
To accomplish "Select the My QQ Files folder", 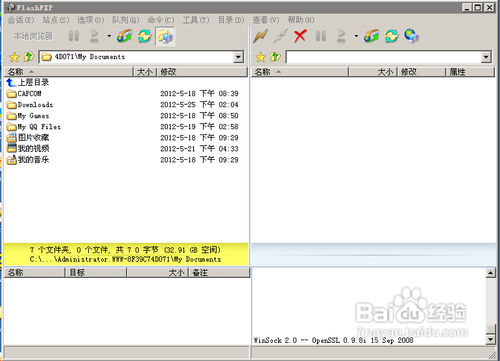I will 34,127.
